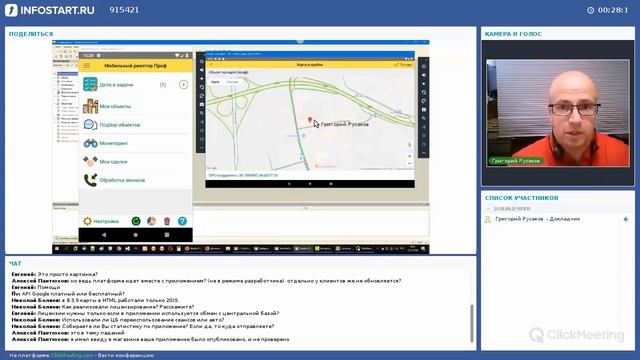This screenshot has width=640, height=360.
Task: Open Мои сделки handshake icon
Action: (90, 161)
